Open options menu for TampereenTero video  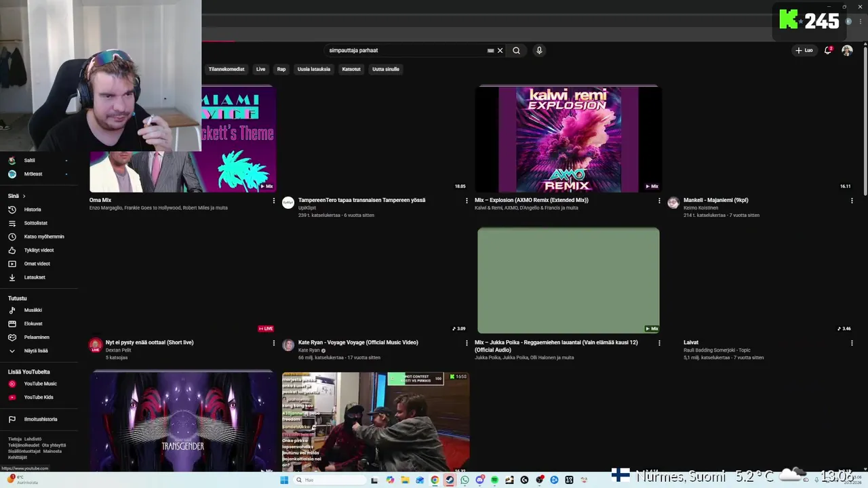point(467,201)
